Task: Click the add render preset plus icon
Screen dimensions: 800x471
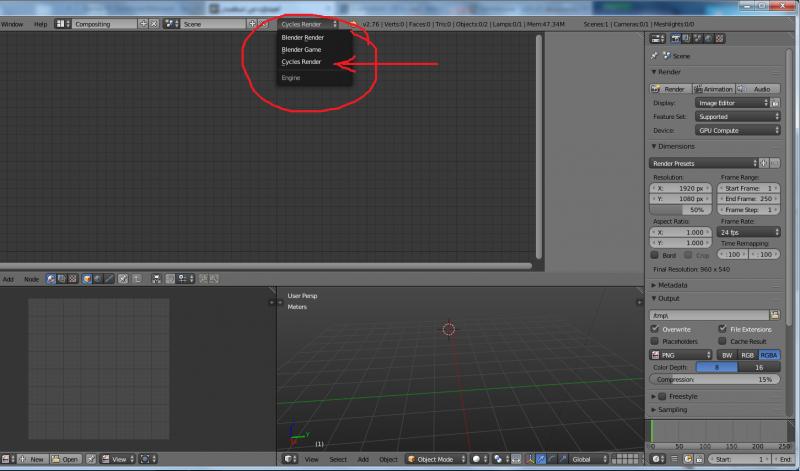Action: 764,163
